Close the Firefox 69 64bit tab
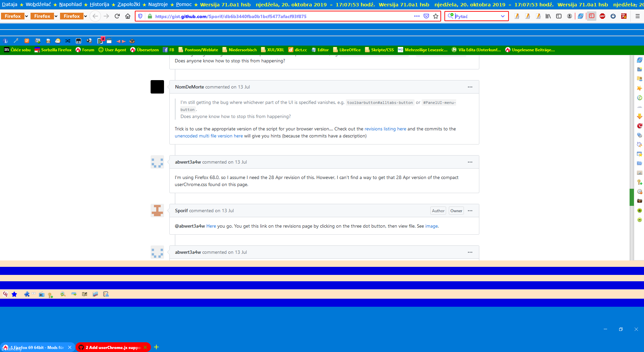644x352 pixels. [x=70, y=347]
